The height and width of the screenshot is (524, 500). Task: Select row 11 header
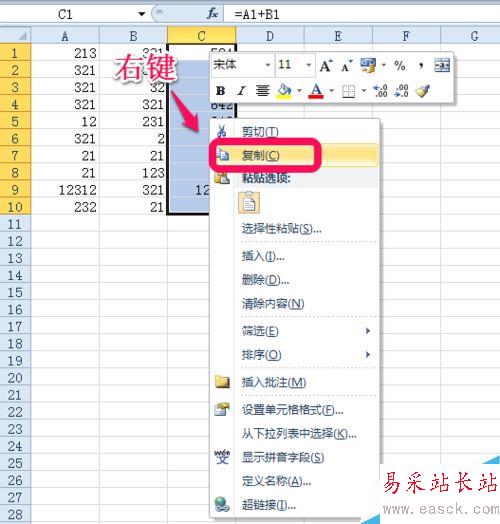pos(15,224)
